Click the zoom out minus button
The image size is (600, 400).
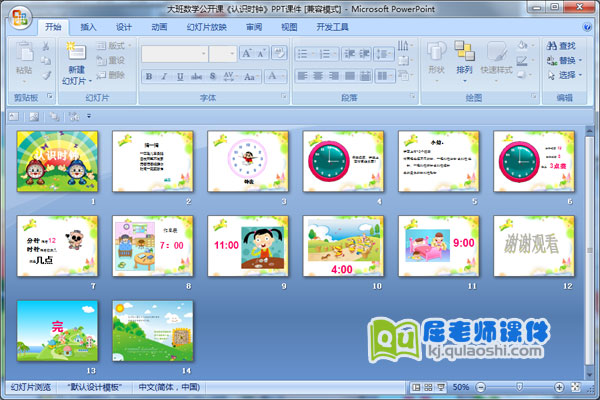tap(481, 387)
